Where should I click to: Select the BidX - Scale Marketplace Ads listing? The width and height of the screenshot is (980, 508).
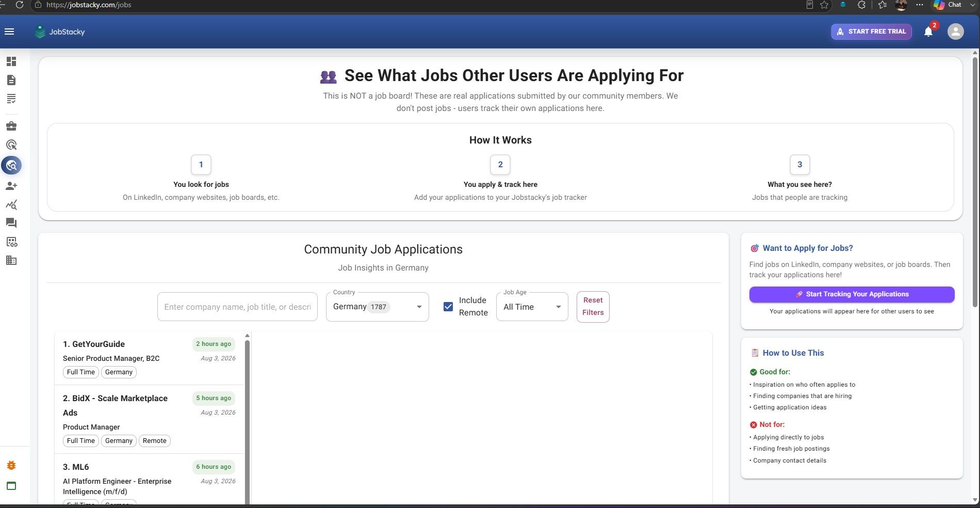(x=149, y=419)
